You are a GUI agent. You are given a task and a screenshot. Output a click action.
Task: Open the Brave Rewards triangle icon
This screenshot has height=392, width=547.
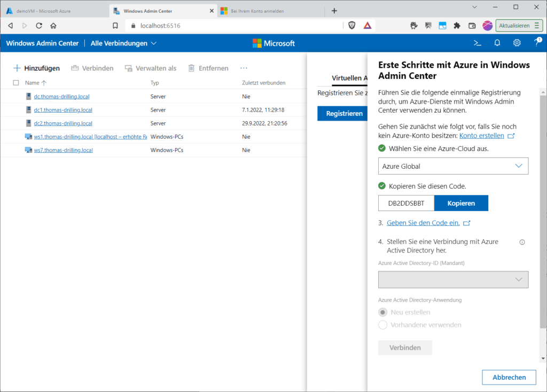368,26
